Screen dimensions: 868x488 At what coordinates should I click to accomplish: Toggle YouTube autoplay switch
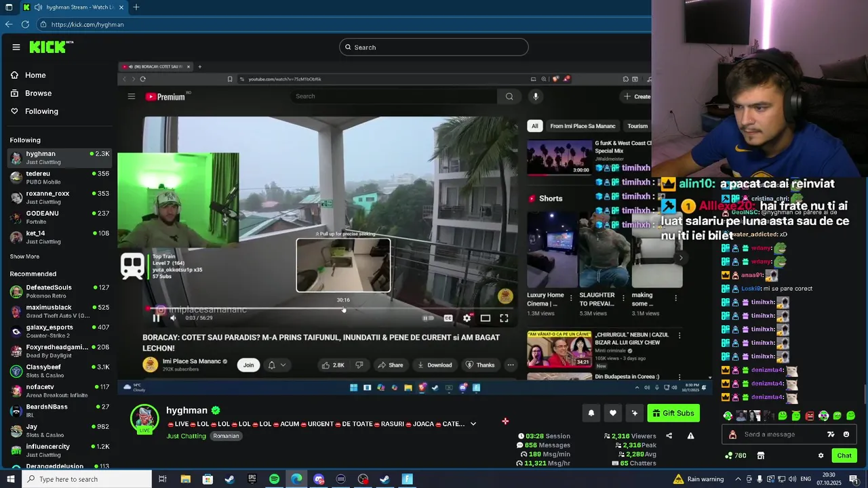pyautogui.click(x=428, y=318)
